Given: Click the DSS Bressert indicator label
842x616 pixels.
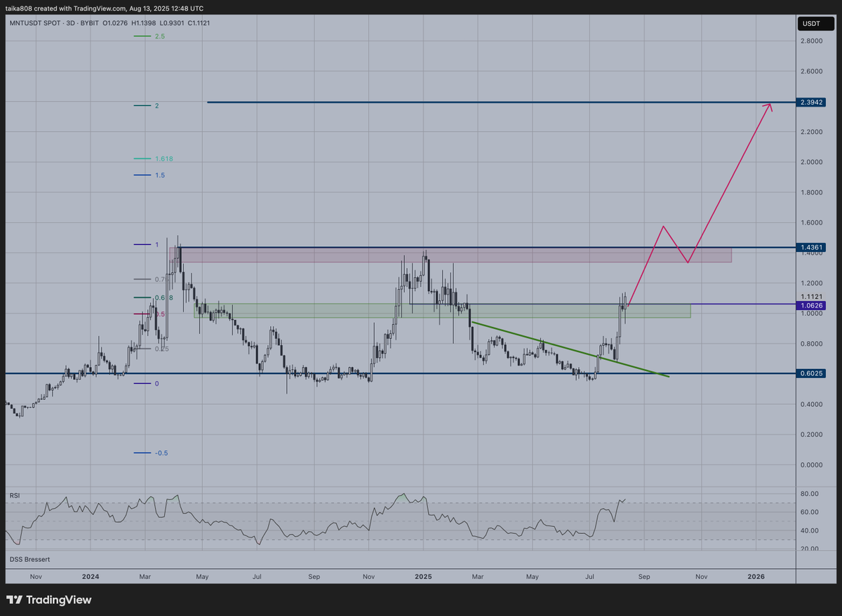Looking at the screenshot, I should [x=29, y=559].
